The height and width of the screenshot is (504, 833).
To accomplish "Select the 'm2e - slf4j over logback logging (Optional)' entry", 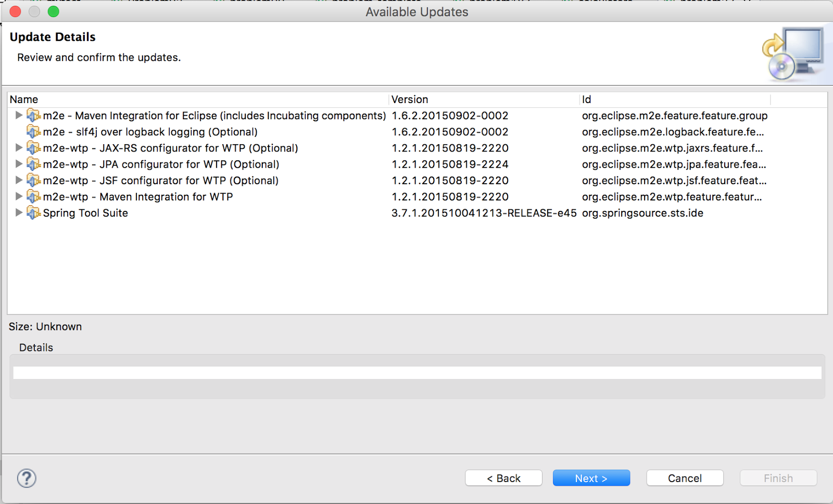I will tap(150, 132).
